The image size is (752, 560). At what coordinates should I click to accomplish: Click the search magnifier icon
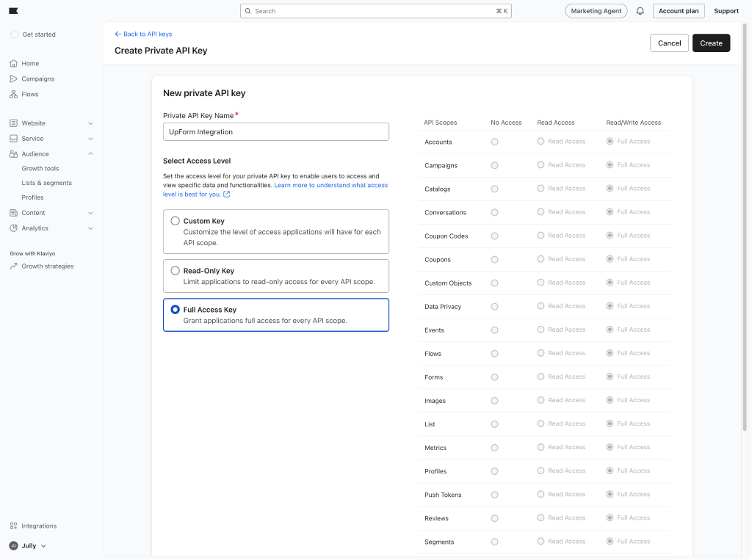tap(248, 11)
